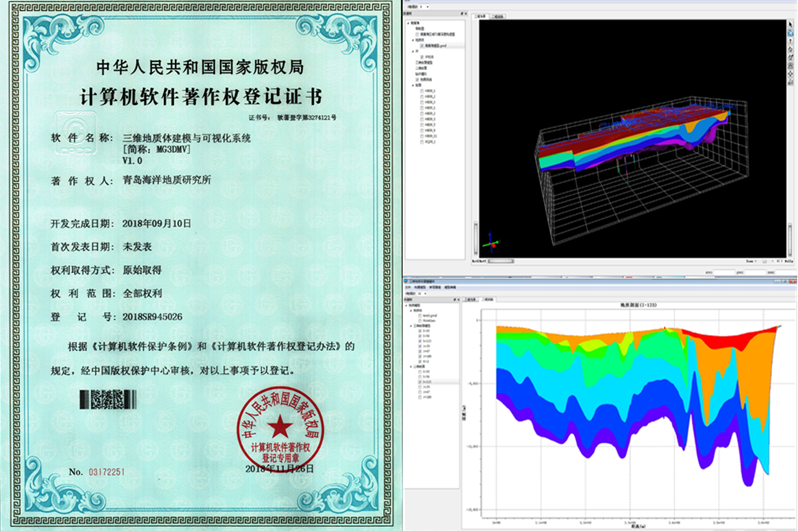This screenshot has height=531, width=798.
Task: Click the XYZ orientation axes in the 3D viewport corner
Action: [x=491, y=244]
